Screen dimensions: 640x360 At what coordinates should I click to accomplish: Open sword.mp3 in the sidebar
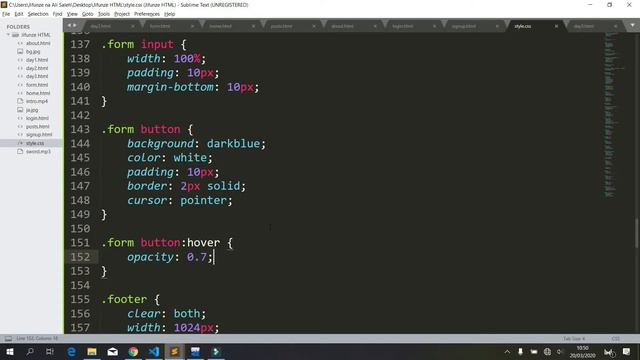point(38,151)
